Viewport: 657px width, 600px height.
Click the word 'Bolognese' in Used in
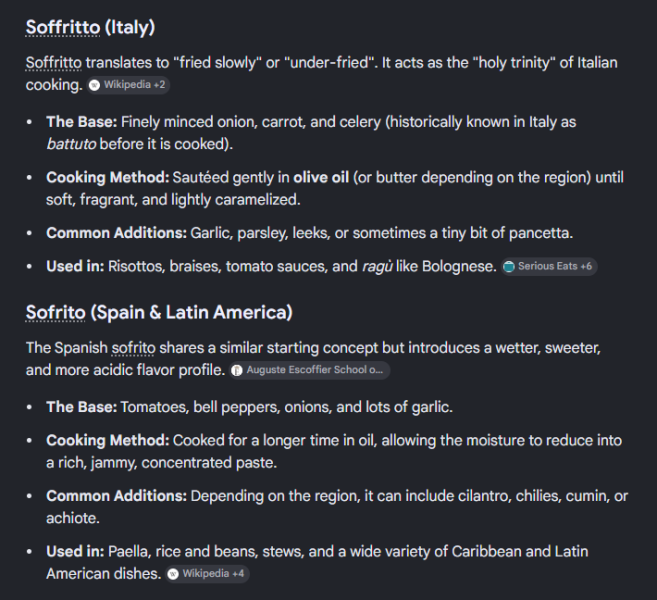click(x=459, y=266)
